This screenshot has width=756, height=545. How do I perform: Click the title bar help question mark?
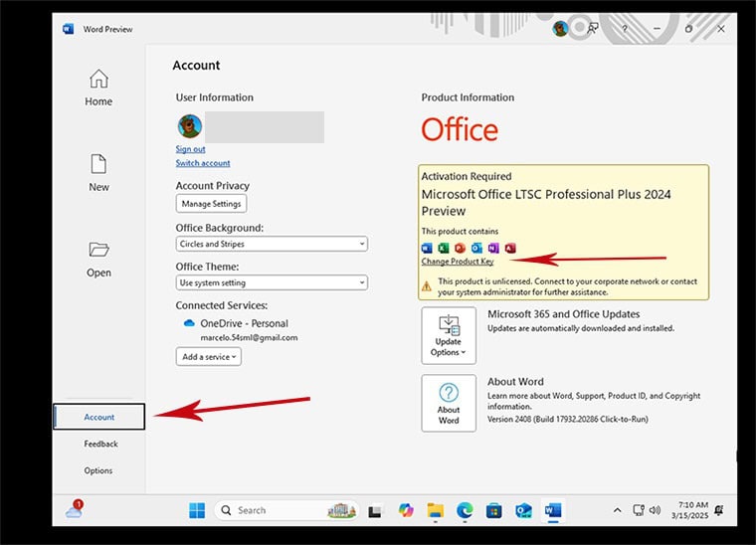624,29
